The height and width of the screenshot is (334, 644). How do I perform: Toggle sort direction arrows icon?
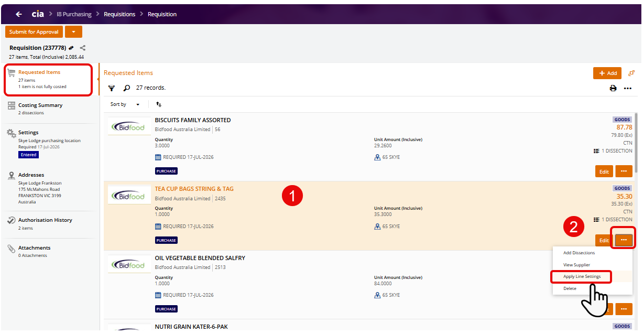click(x=159, y=104)
